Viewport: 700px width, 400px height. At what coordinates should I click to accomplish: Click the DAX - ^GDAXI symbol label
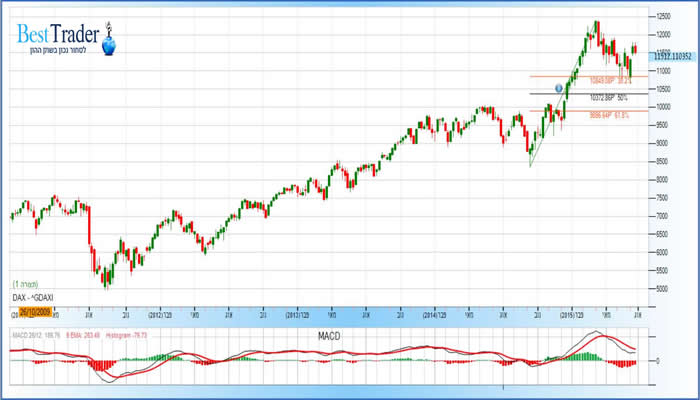35,299
